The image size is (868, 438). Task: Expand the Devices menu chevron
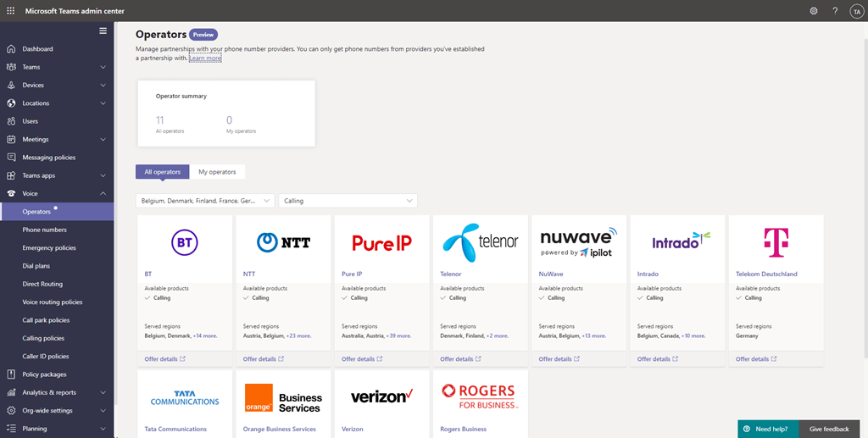[x=103, y=86]
